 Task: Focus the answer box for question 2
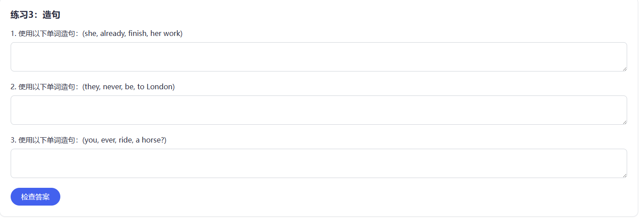click(318, 110)
